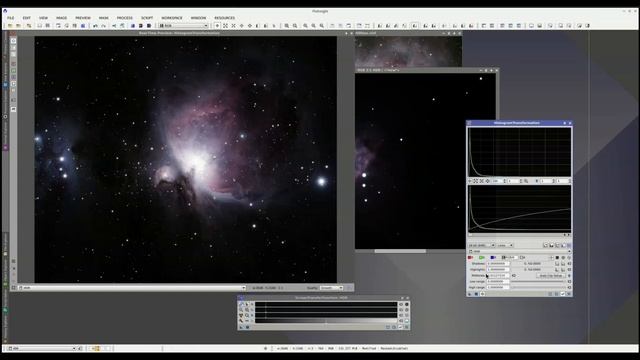Open the Lines graph style dropdown
640x360 pixels.
(505, 245)
